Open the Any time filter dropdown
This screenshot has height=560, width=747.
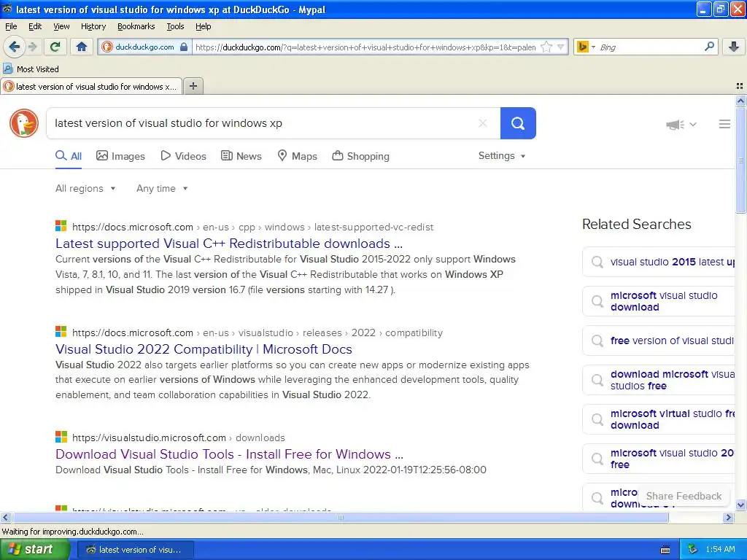point(162,189)
